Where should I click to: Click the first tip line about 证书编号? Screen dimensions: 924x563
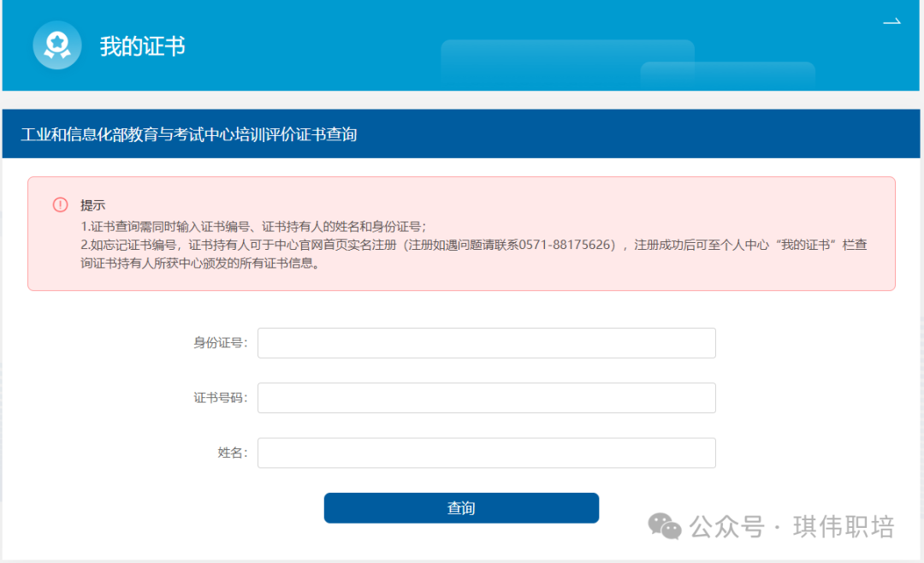pyautogui.click(x=253, y=227)
